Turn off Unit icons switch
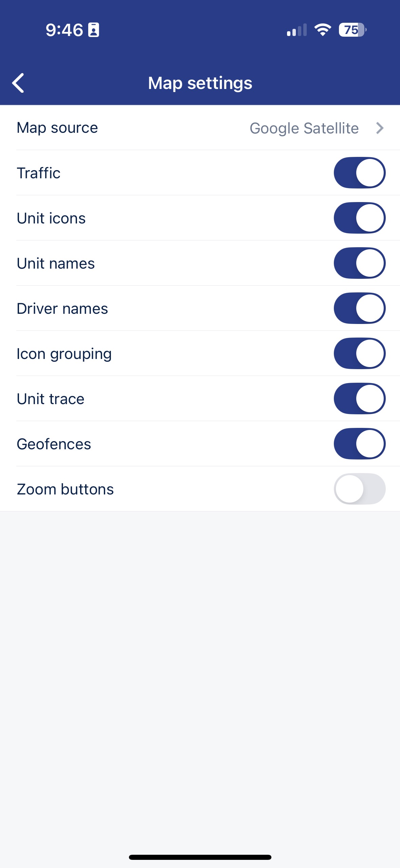 coord(359,218)
